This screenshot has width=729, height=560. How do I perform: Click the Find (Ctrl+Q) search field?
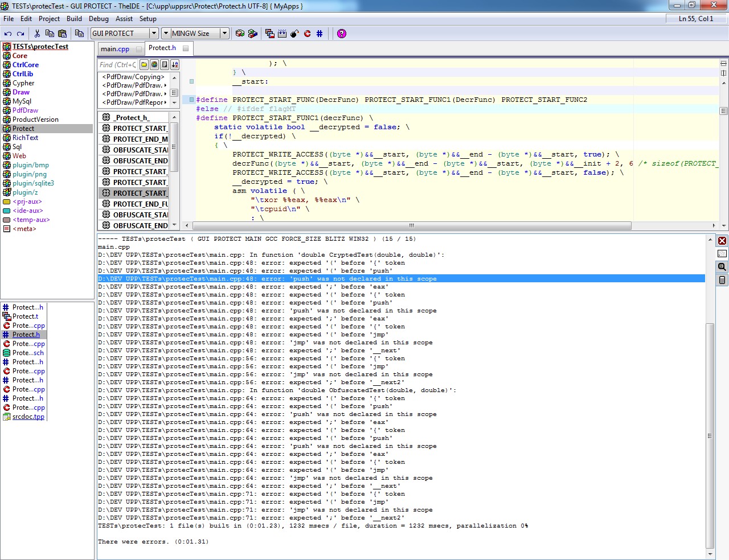pos(118,65)
